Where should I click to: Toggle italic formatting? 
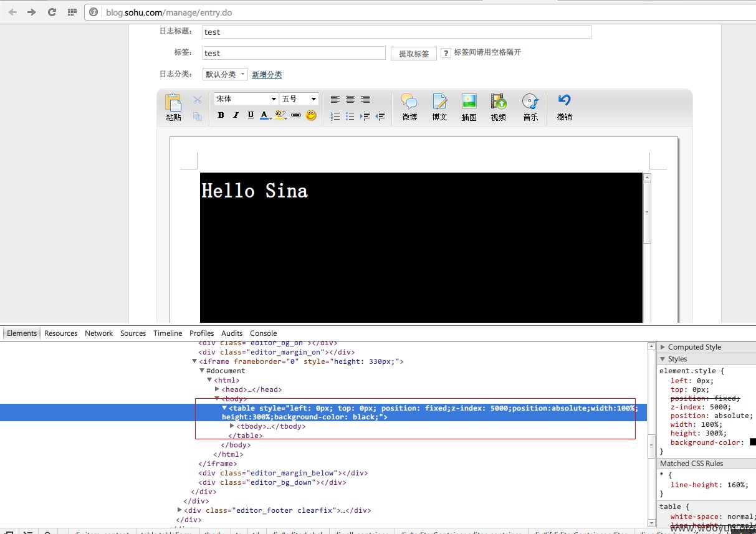coord(236,115)
